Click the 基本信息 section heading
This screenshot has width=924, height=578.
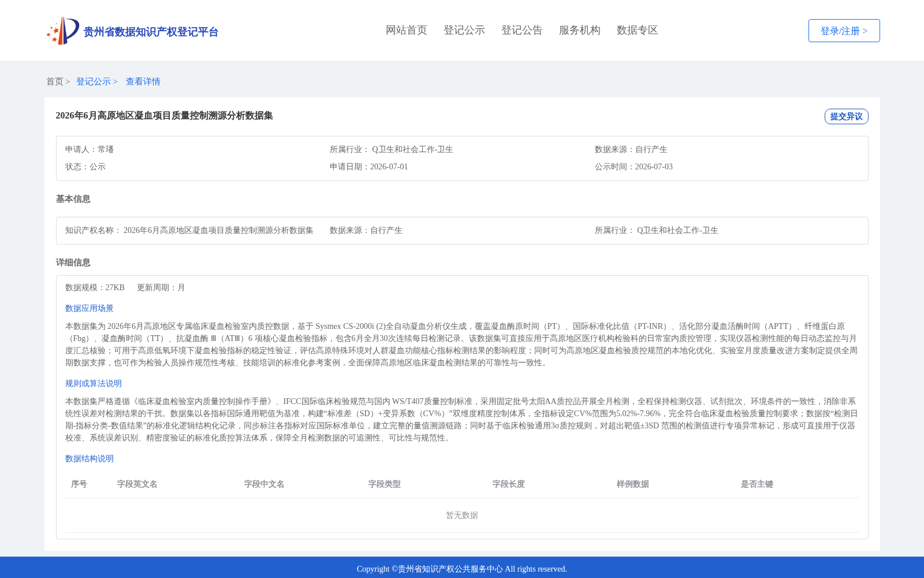pyautogui.click(x=73, y=199)
